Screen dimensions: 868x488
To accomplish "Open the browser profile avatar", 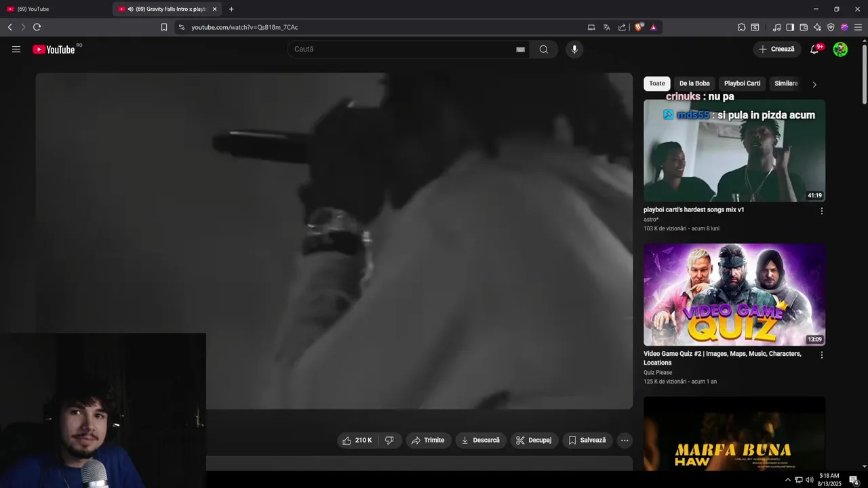I will 844,27.
